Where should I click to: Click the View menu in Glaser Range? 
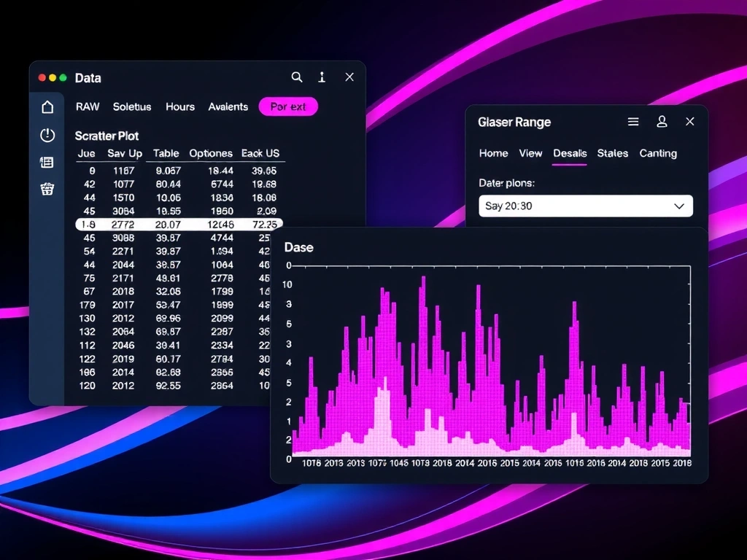tap(530, 153)
